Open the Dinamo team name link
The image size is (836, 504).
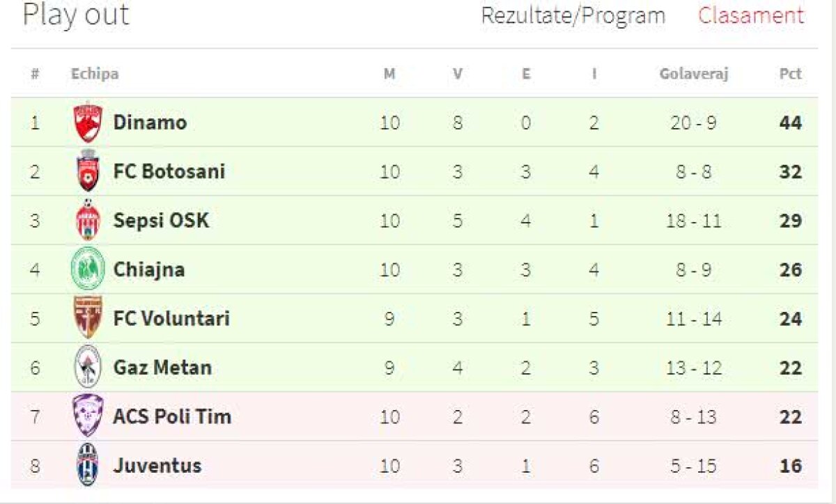pos(150,123)
